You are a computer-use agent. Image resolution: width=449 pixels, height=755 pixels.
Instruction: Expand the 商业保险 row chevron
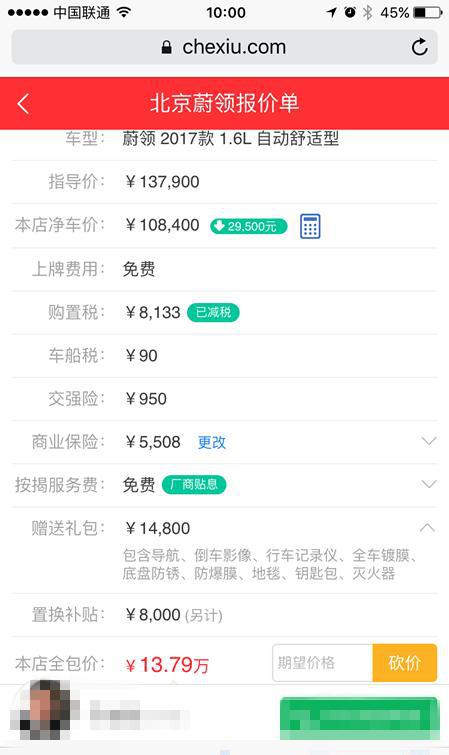(x=429, y=441)
